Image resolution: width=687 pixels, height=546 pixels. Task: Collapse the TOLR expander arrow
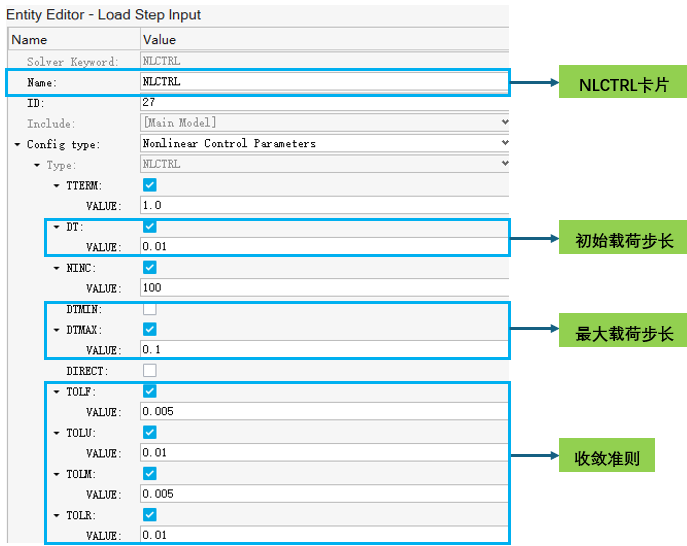(57, 515)
